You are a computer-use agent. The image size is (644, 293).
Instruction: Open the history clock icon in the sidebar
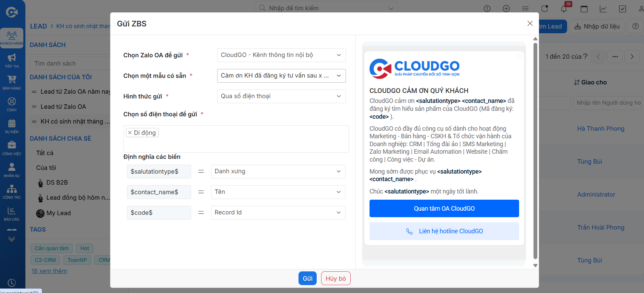pyautogui.click(x=12, y=283)
